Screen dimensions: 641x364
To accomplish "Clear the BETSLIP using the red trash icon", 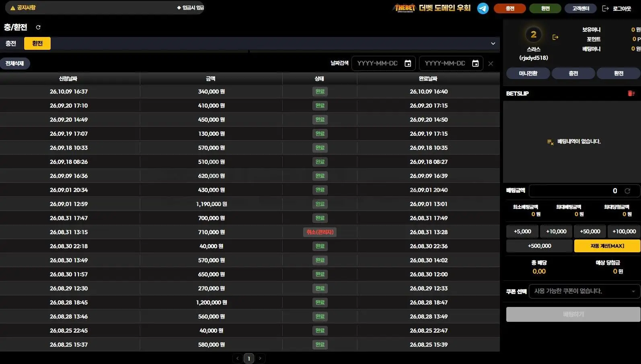I will 631,94.
